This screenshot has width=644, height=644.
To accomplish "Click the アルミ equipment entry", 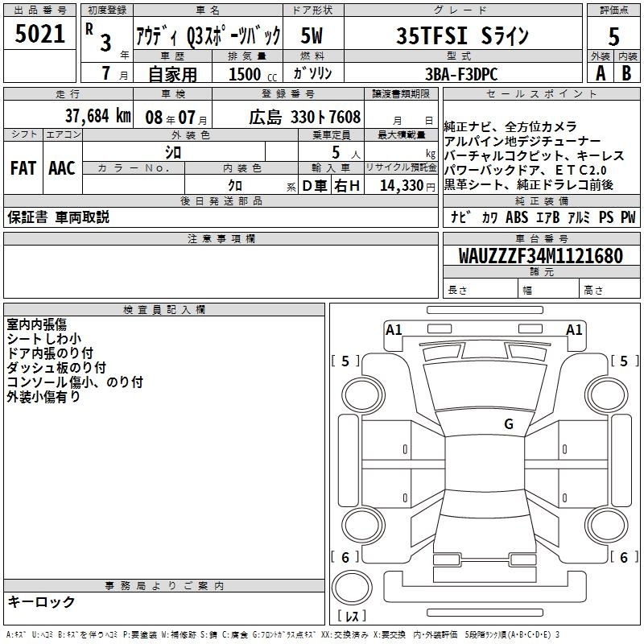I will coord(579,217).
